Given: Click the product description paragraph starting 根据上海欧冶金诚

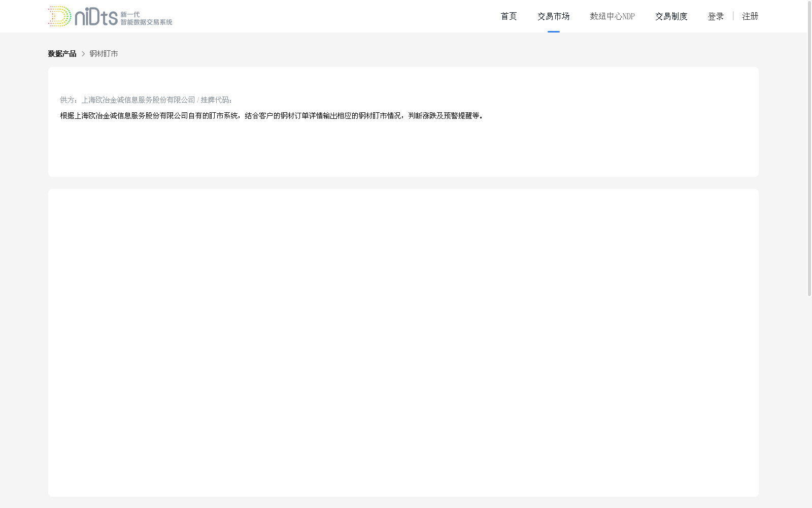Looking at the screenshot, I should 272,116.
